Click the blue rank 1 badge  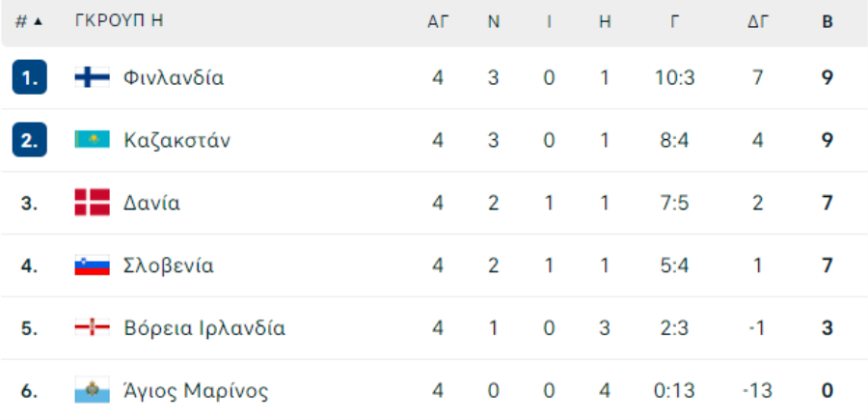(x=29, y=77)
